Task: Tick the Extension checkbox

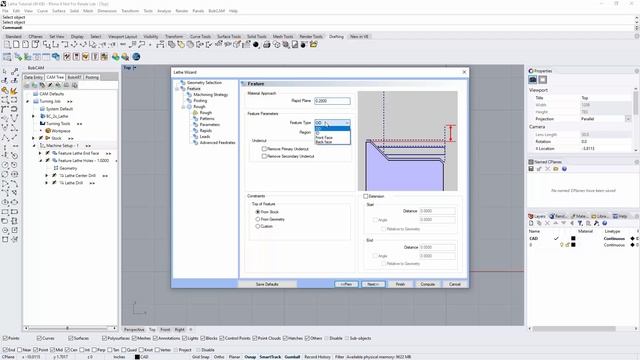Action: (x=366, y=196)
